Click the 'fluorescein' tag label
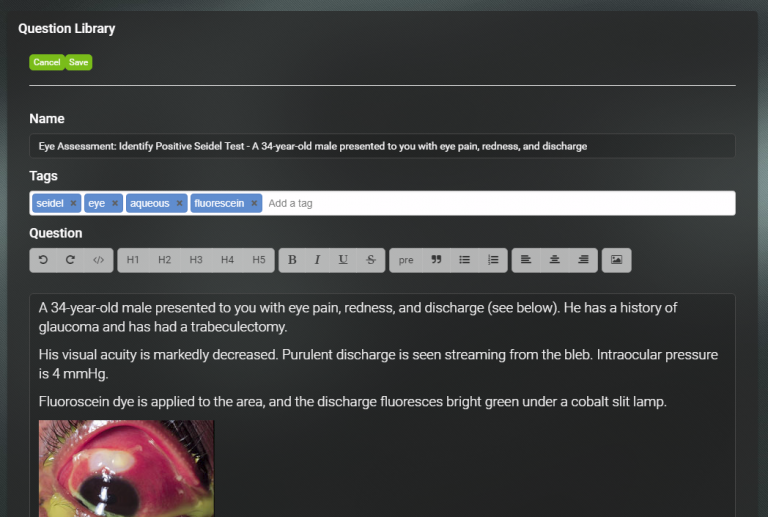 click(x=219, y=203)
